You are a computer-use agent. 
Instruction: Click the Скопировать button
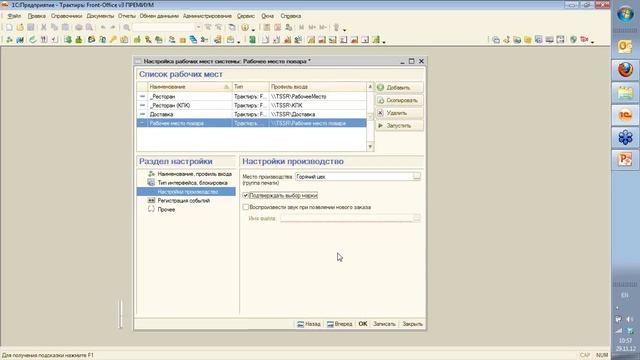[x=399, y=100]
